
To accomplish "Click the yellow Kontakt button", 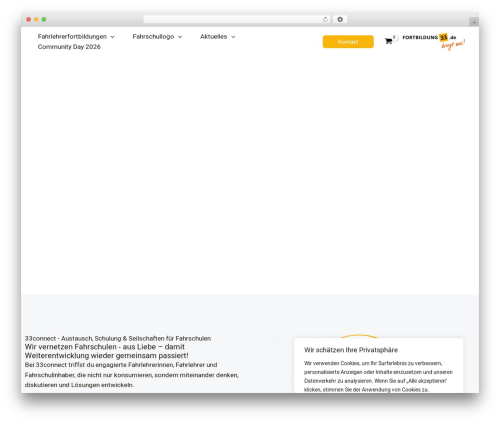I will pyautogui.click(x=348, y=42).
